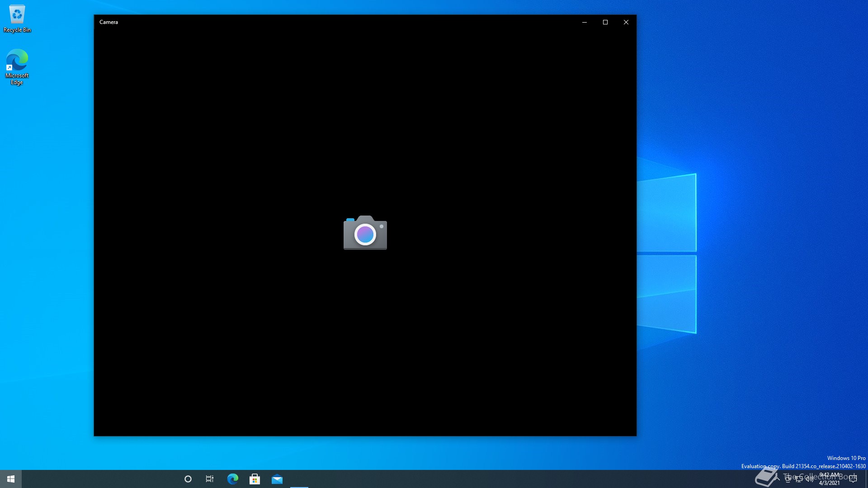Open the volume control tray icon

[810, 479]
